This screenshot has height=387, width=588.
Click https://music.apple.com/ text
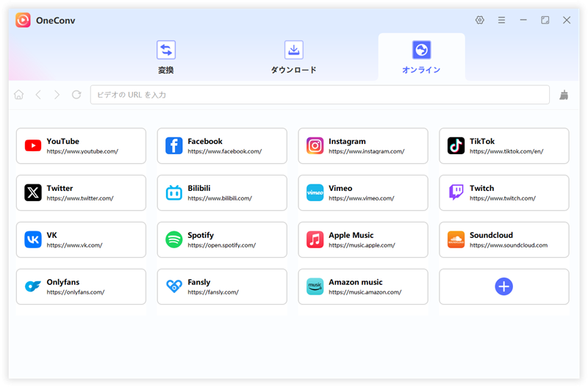pyautogui.click(x=362, y=245)
